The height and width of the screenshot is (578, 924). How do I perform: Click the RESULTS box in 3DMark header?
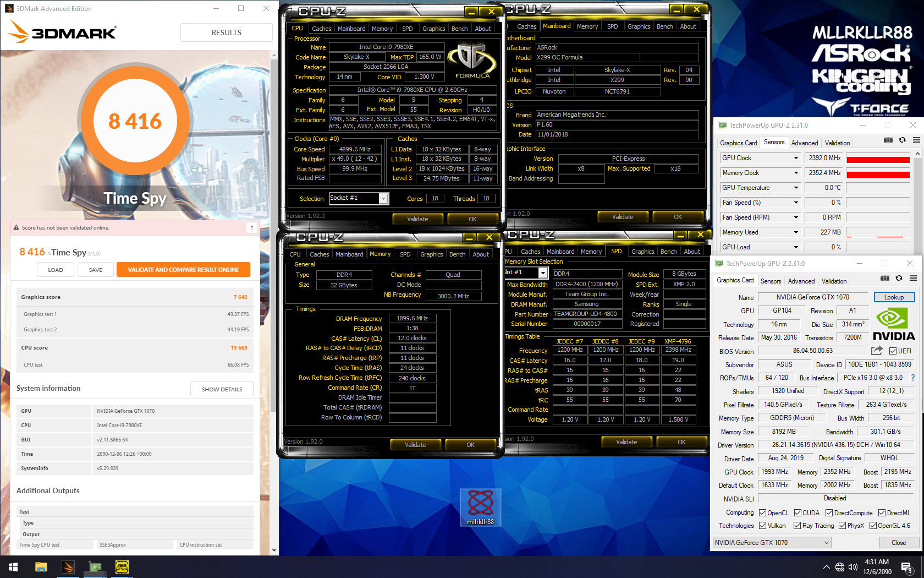point(226,32)
